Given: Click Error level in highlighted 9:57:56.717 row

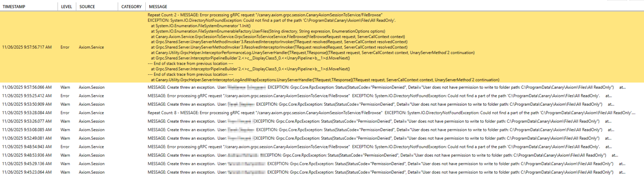Looking at the screenshot, I should click(65, 47).
